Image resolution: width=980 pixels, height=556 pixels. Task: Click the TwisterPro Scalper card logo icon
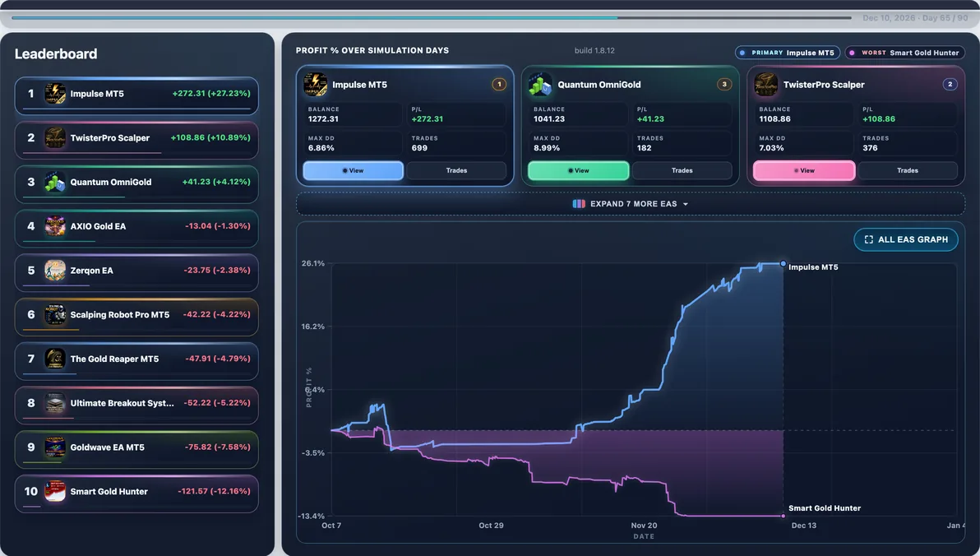pos(765,85)
